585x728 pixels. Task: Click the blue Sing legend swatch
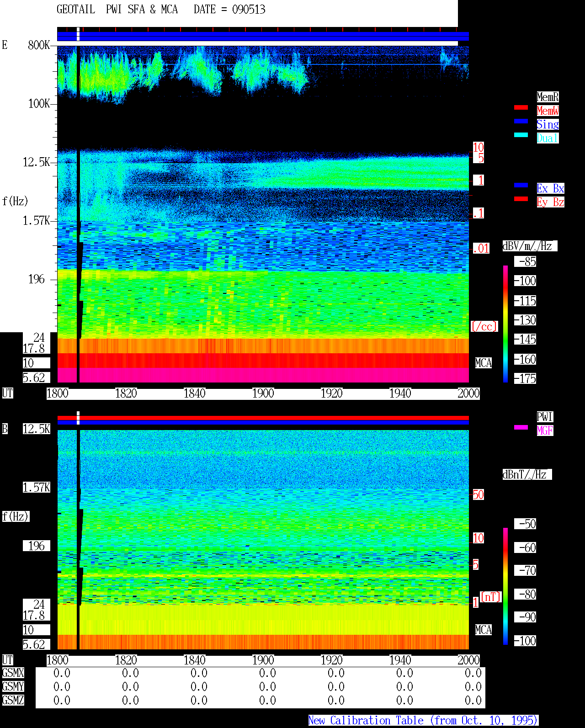521,121
